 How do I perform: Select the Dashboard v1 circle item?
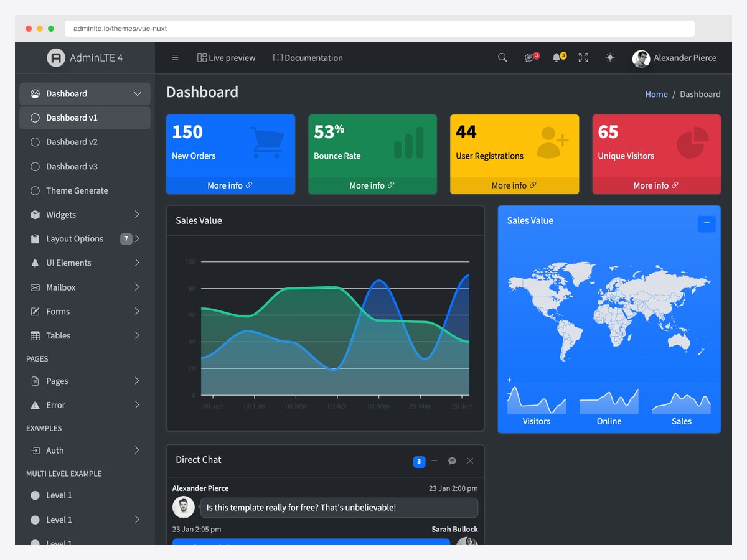click(85, 118)
